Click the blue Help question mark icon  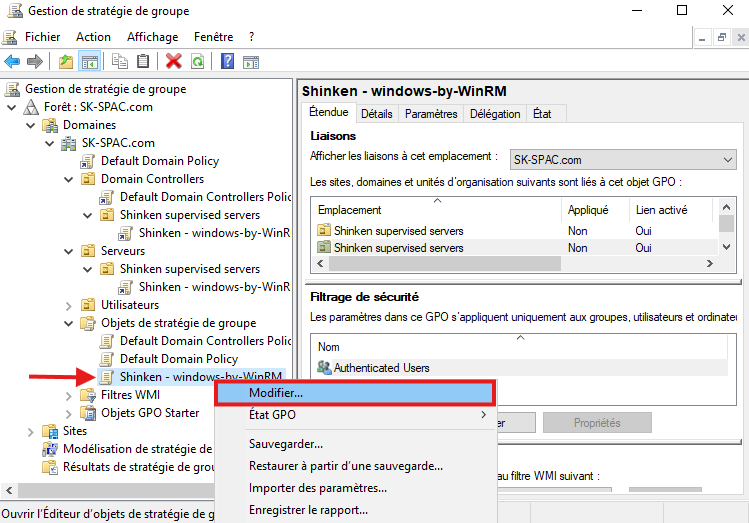(227, 61)
